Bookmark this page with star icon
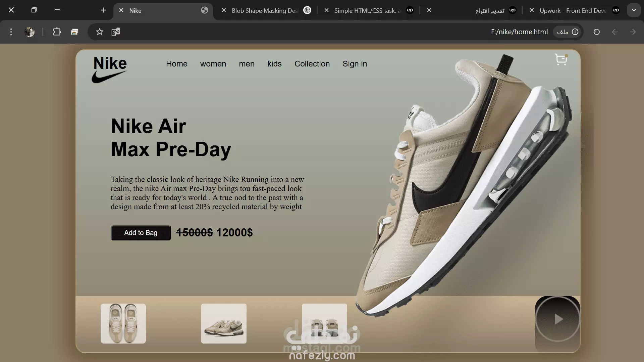This screenshot has height=362, width=644. (x=99, y=32)
